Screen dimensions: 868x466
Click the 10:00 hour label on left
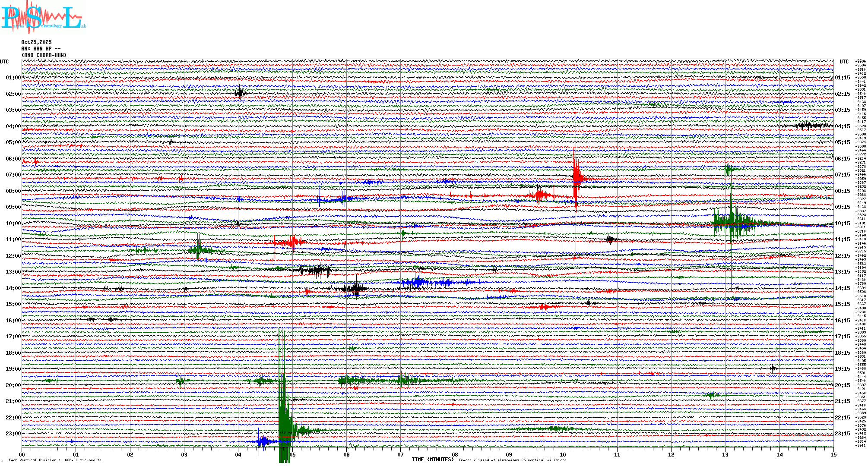click(13, 224)
